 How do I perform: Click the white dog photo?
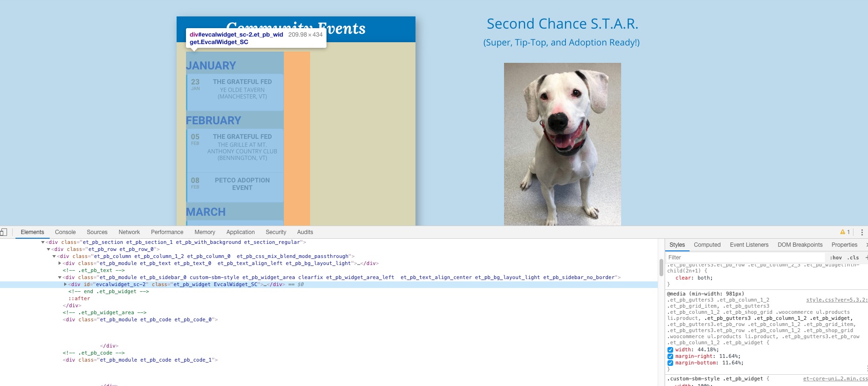point(562,144)
